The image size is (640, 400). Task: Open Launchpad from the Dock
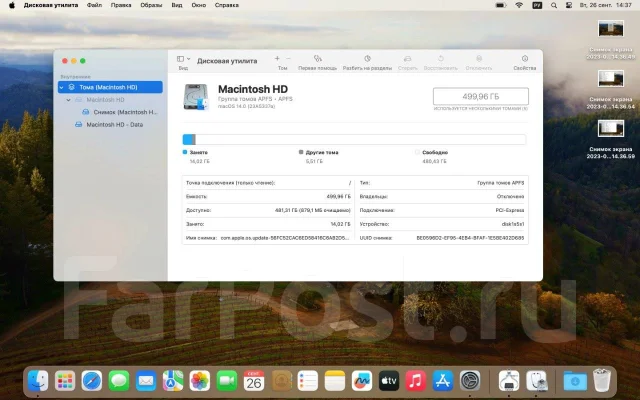pyautogui.click(x=65, y=380)
